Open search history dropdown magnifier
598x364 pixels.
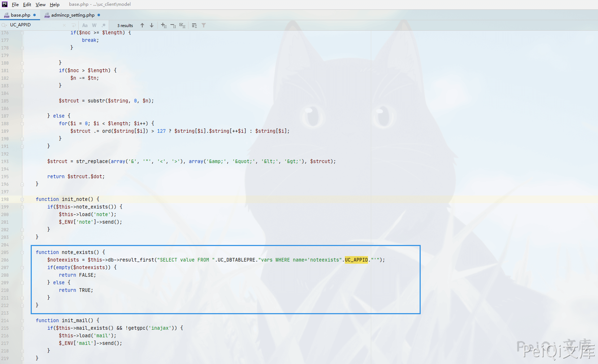click(x=4, y=25)
